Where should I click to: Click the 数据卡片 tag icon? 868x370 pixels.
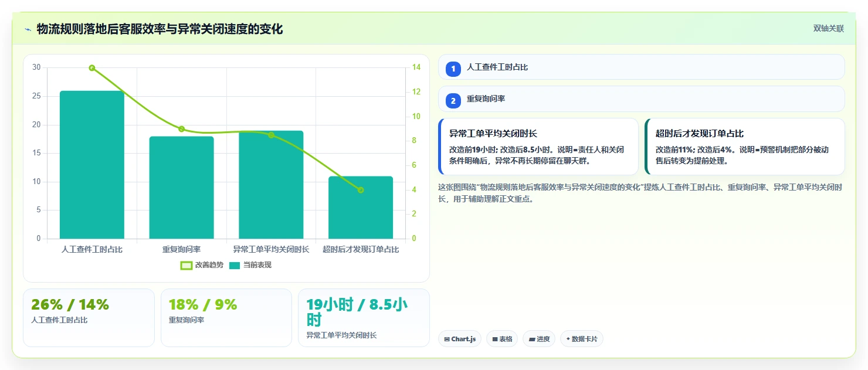pos(568,339)
